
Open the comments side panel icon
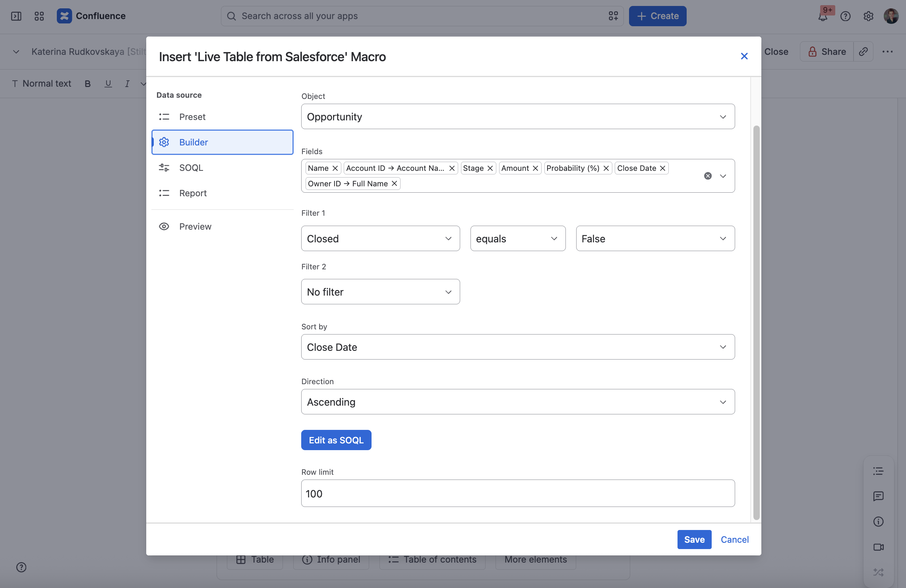tap(878, 496)
